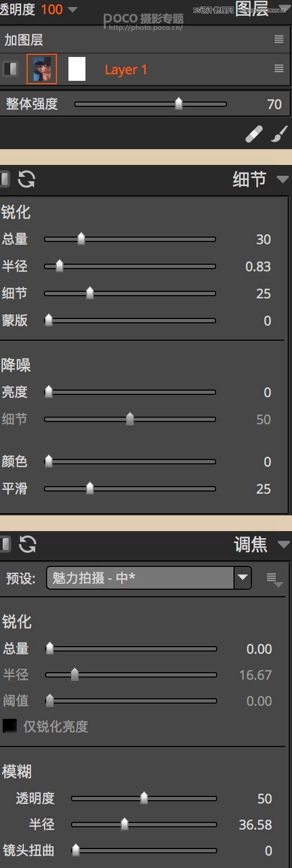Open the 魅力拍摄 preset dropdown
Image resolution: width=292 pixels, height=868 pixels.
click(149, 578)
